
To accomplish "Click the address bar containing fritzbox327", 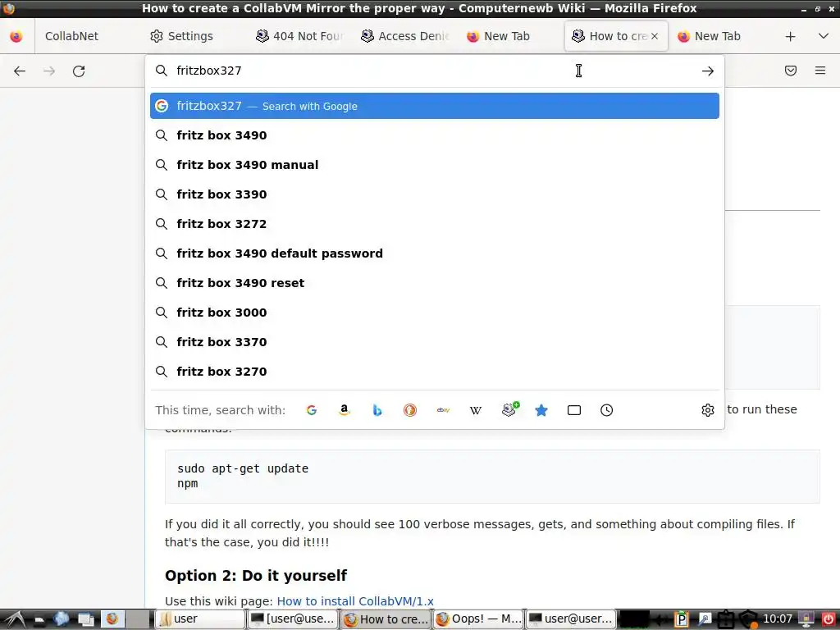I will (434, 71).
